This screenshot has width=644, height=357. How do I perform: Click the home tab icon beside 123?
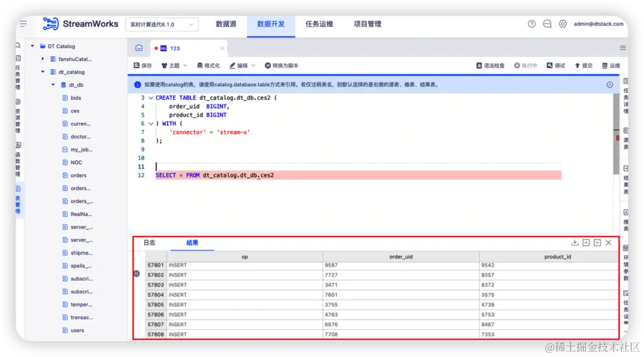coord(139,48)
